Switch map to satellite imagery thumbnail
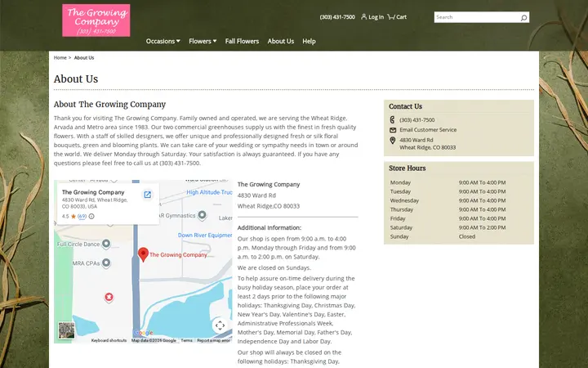The height and width of the screenshot is (368, 588). click(66, 330)
